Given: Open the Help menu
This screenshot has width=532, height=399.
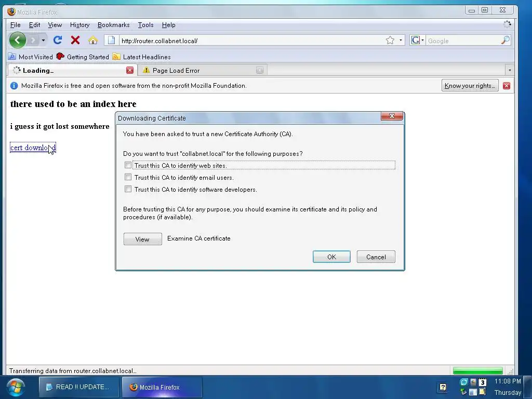Looking at the screenshot, I should (169, 25).
